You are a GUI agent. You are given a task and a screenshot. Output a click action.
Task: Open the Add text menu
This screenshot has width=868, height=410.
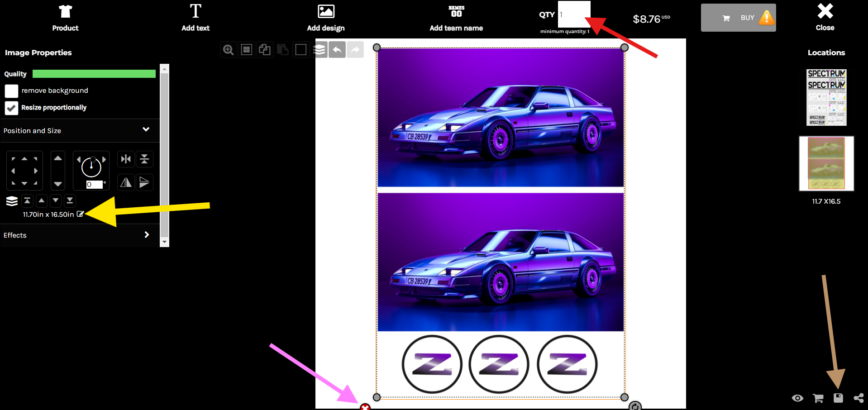(x=196, y=18)
